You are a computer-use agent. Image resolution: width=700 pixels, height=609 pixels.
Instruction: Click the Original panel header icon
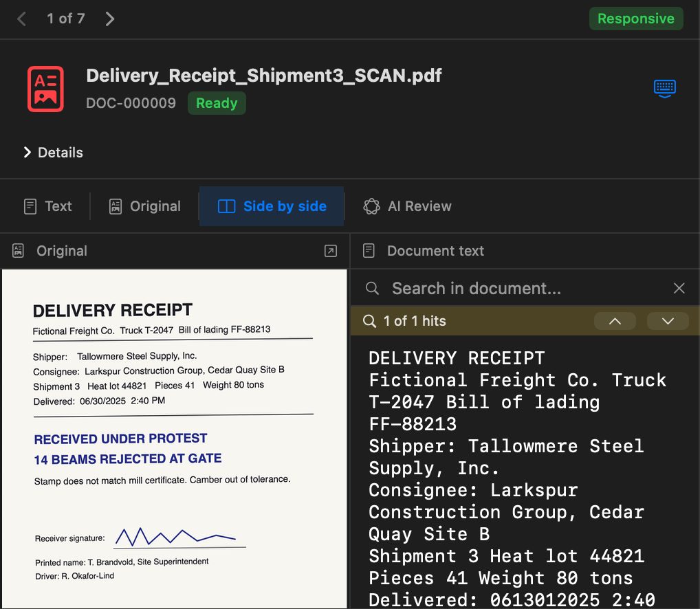click(18, 251)
